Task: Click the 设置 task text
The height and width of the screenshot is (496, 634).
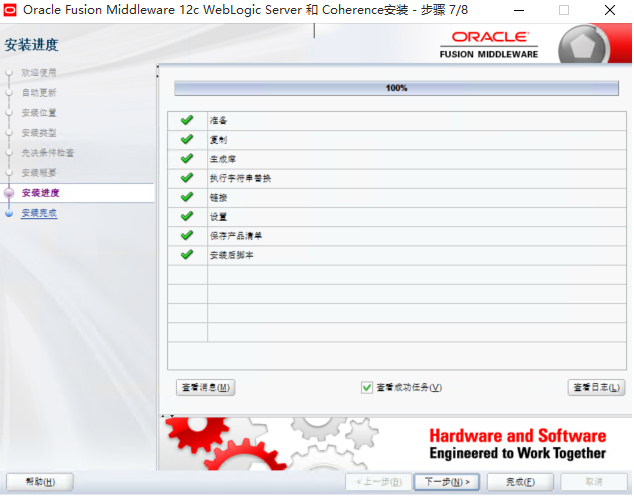Action: (218, 217)
